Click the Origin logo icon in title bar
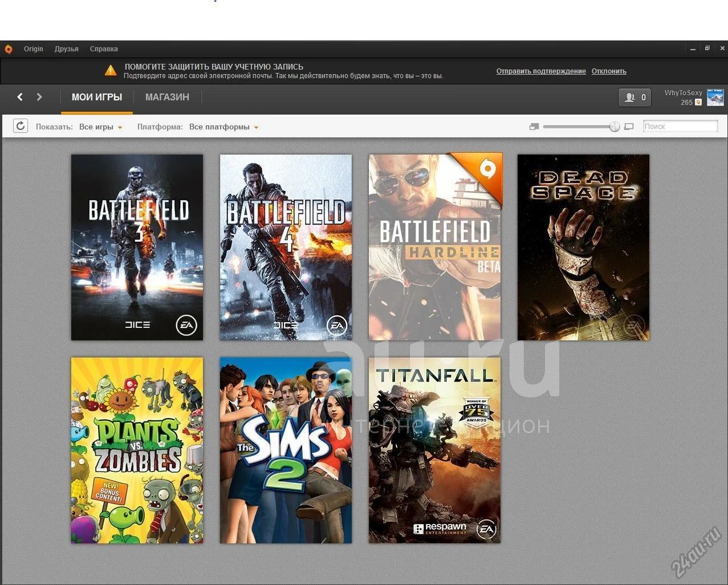 pos(9,49)
